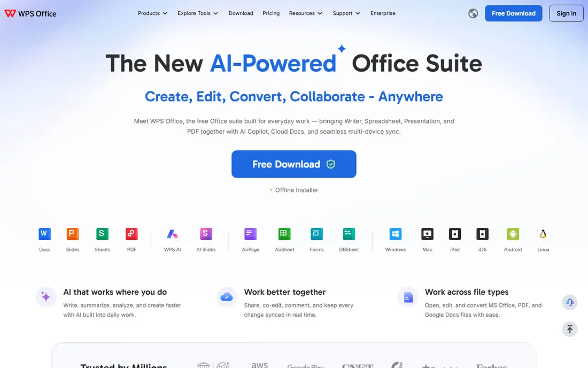The height and width of the screenshot is (368, 588).
Task: Choose the Android platform icon
Action: click(513, 234)
